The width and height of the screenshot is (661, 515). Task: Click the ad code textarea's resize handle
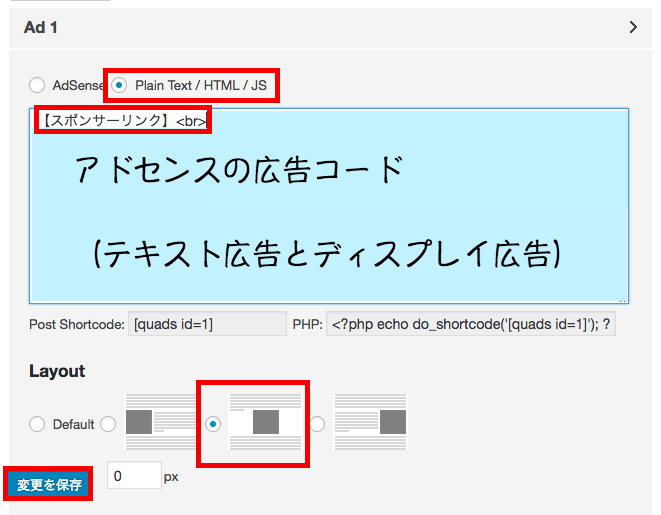(623, 300)
